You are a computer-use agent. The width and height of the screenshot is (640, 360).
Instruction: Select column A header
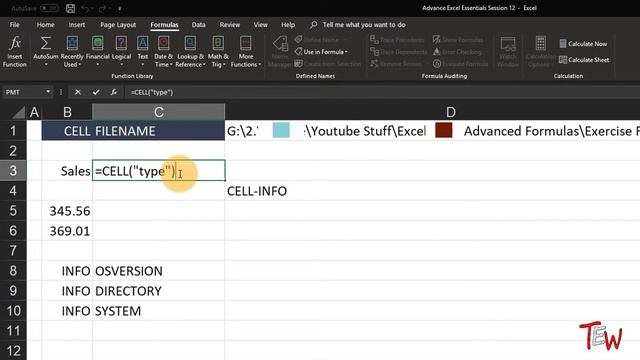[34, 112]
